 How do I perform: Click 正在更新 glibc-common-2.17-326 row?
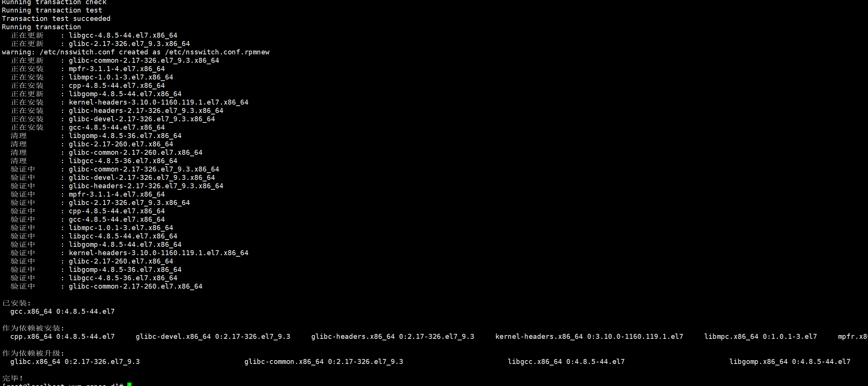[x=115, y=60]
